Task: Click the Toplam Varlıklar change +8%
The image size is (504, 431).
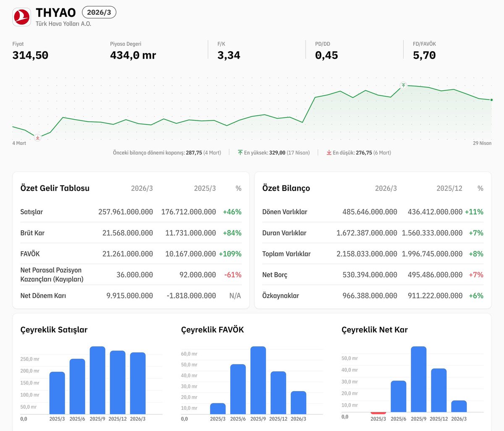Action: pyautogui.click(x=476, y=254)
